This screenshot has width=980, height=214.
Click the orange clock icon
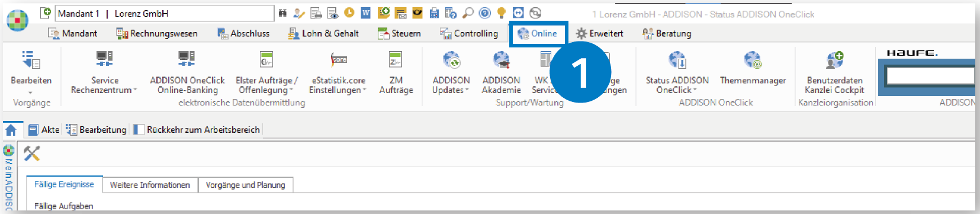[349, 12]
